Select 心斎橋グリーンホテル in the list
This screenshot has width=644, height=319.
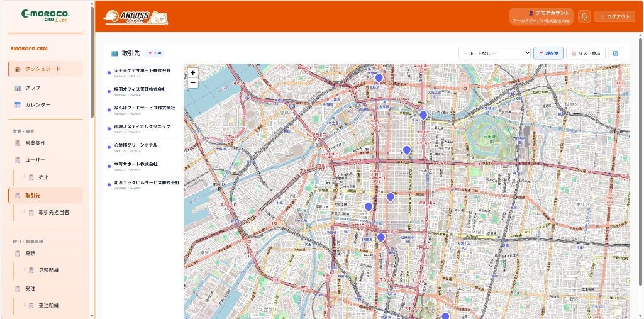[143, 147]
